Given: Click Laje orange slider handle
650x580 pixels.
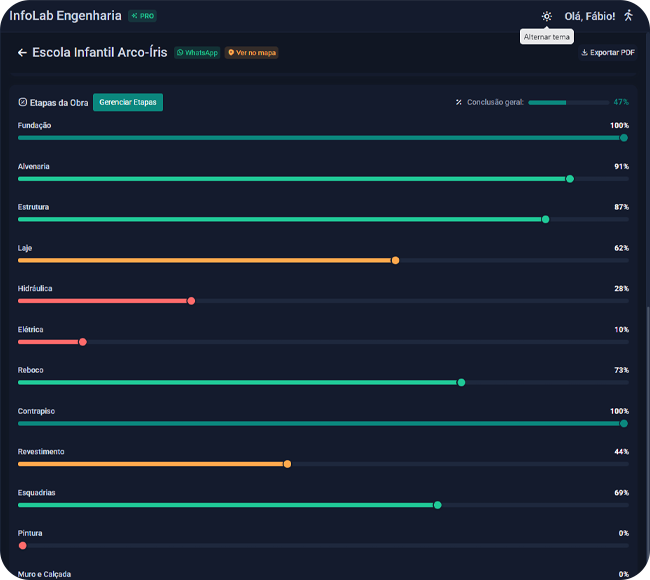Looking at the screenshot, I should point(395,260).
